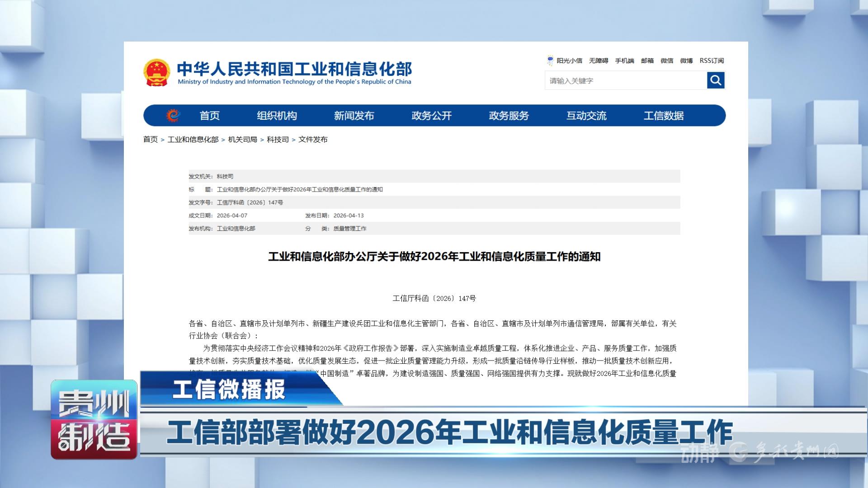Click the 贵州制造 channel logo
868x488 pixels.
(94, 419)
